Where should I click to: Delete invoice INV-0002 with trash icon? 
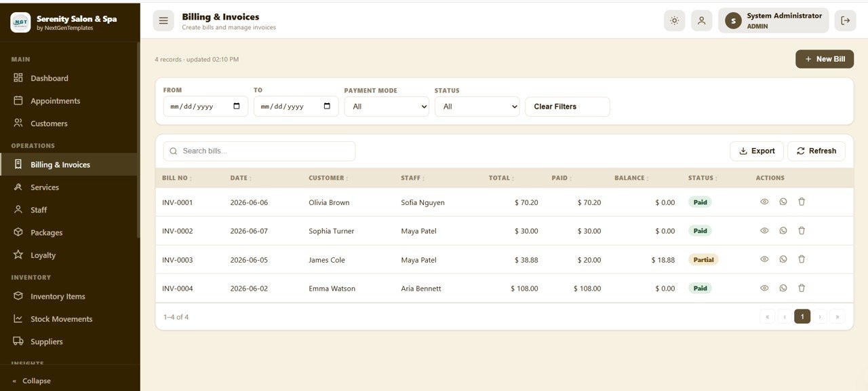coord(802,231)
